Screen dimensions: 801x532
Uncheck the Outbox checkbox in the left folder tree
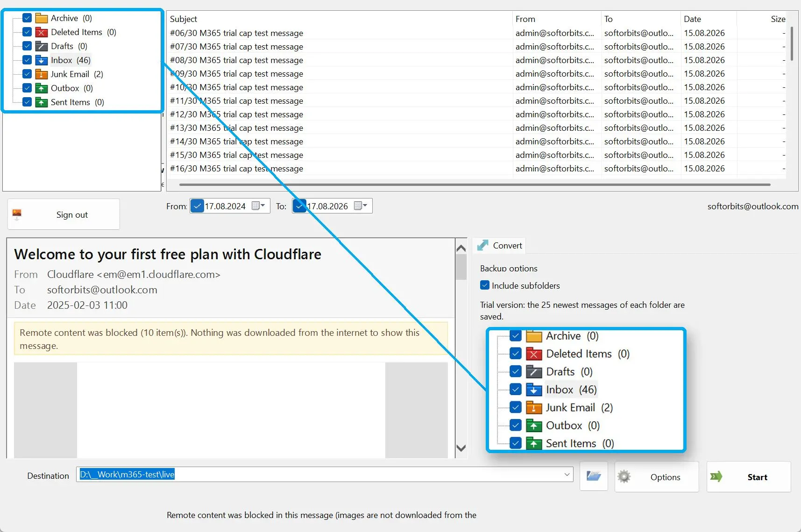(x=27, y=88)
